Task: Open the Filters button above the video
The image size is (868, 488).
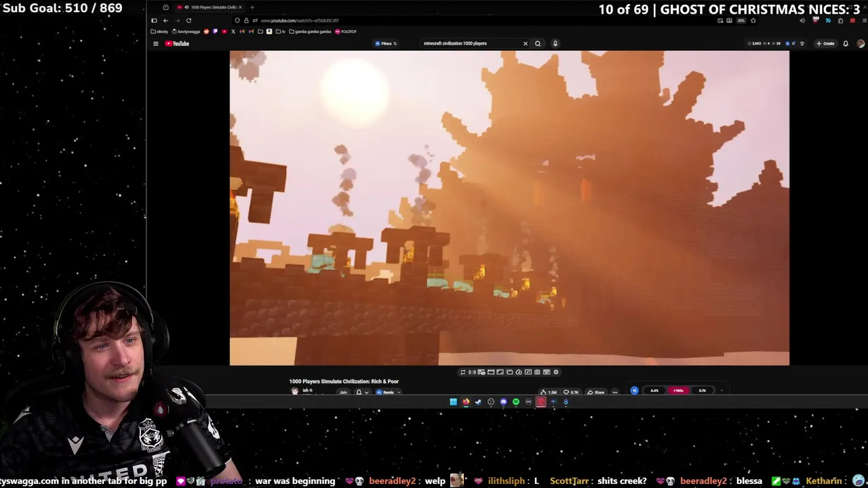Action: [386, 43]
